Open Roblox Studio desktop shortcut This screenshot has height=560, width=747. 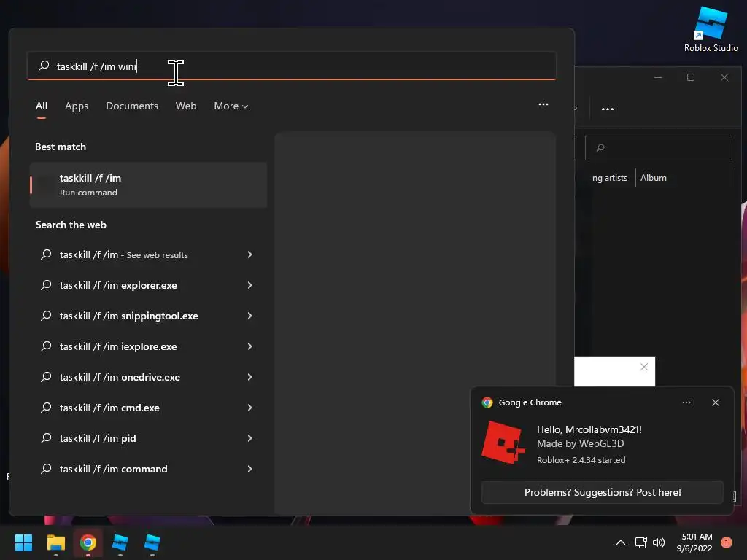[x=711, y=30]
